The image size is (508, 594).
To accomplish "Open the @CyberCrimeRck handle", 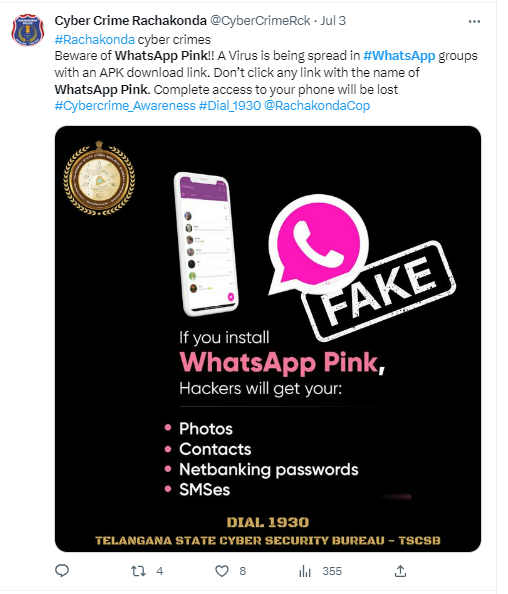I will (260, 20).
